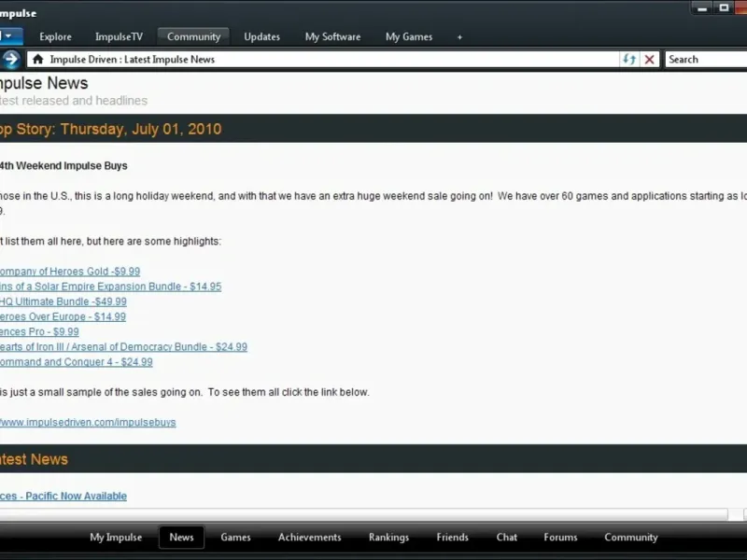
Task: Open the Chat section
Action: [506, 538]
